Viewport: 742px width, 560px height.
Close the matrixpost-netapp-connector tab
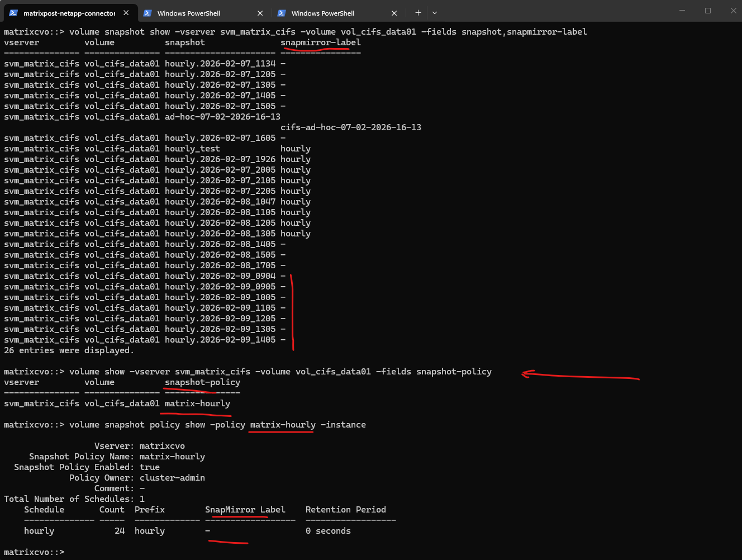coord(126,13)
